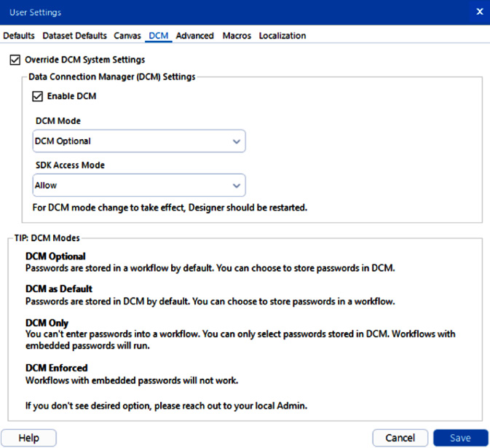Click the Designer should be restarted note
Screen dimensions: 490x448
coord(170,208)
